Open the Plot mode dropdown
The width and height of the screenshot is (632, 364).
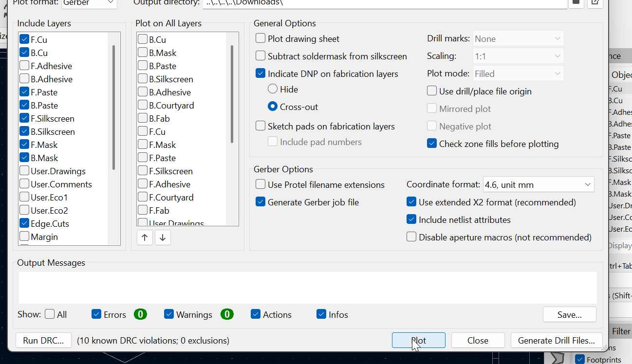[518, 73]
